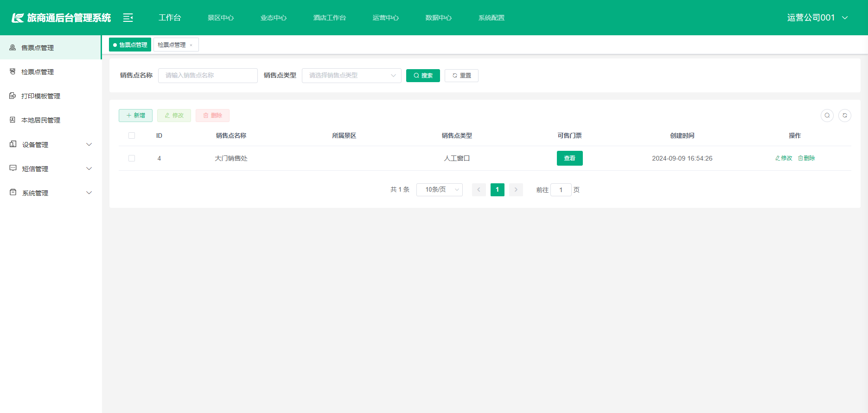This screenshot has width=868, height=413.
Task: Collapse sidebar with the hamburger icon
Action: click(128, 18)
